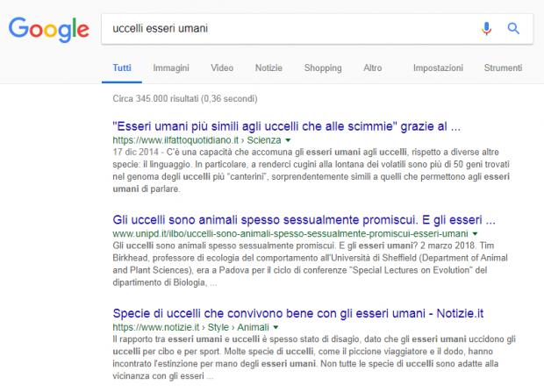Expand the Altro menu
The height and width of the screenshot is (392, 544).
tap(373, 68)
